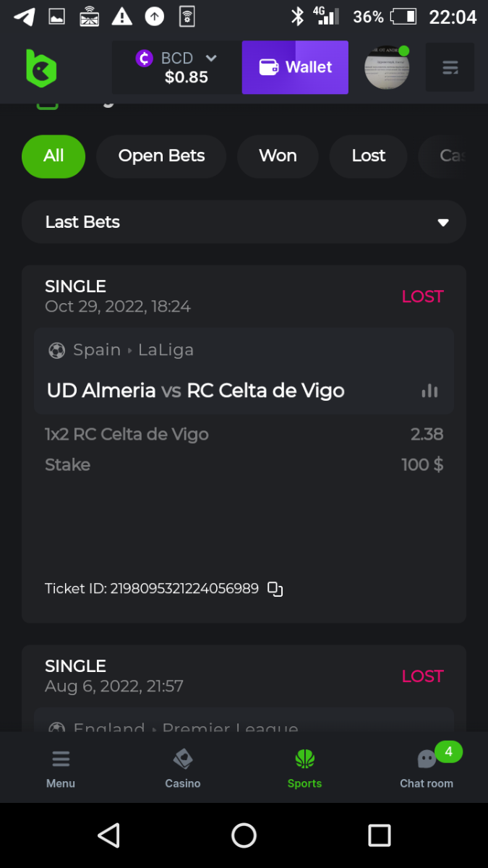Screen dimensions: 488x868
Task: Select the All filter tab
Action: pyautogui.click(x=53, y=156)
